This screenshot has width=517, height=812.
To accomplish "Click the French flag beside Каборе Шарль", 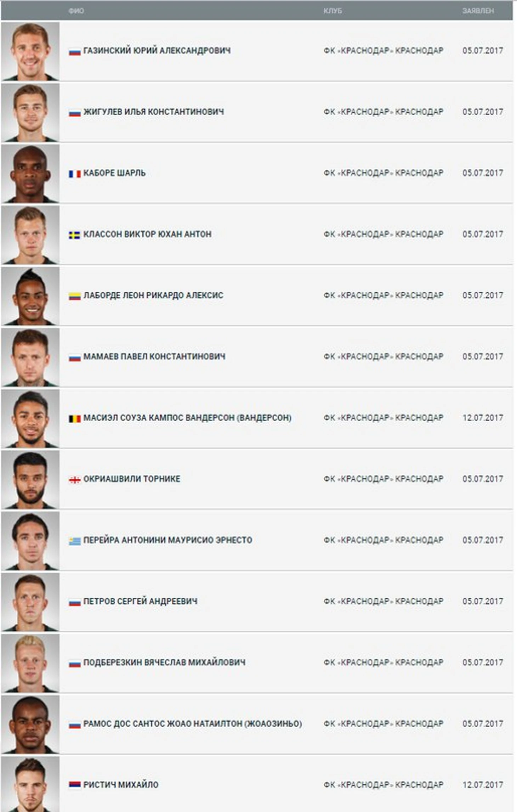I will point(75,174).
